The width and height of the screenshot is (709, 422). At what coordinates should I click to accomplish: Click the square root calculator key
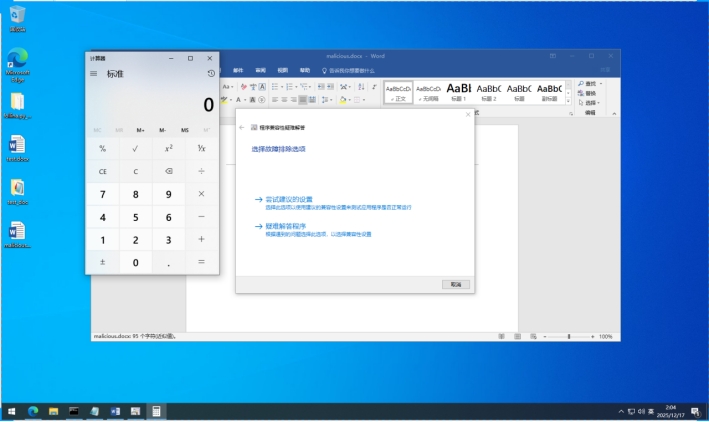click(135, 148)
